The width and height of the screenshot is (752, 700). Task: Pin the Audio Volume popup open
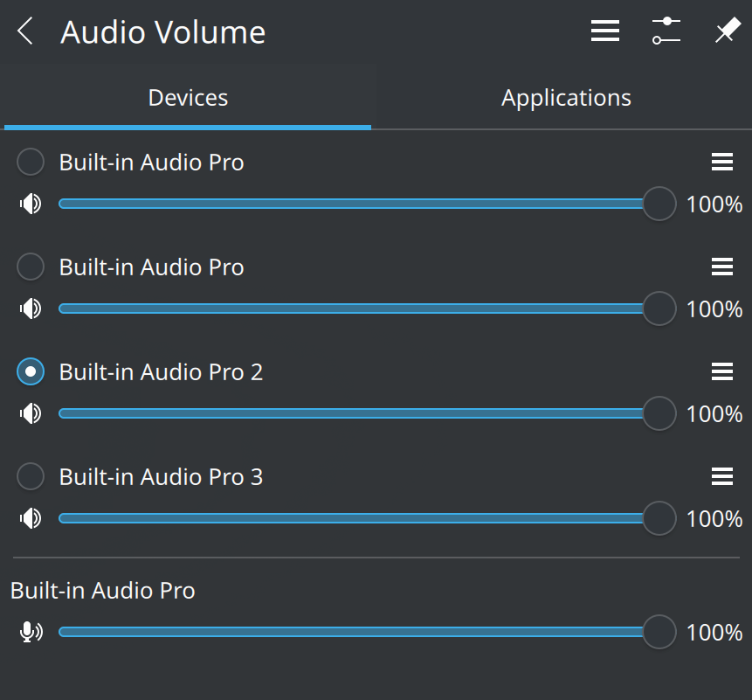click(728, 31)
